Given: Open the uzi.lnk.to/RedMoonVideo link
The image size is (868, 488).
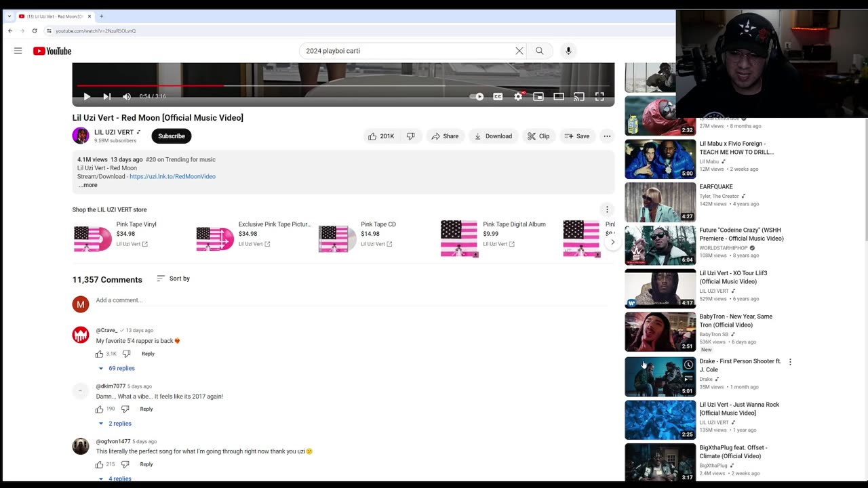Looking at the screenshot, I should [172, 176].
